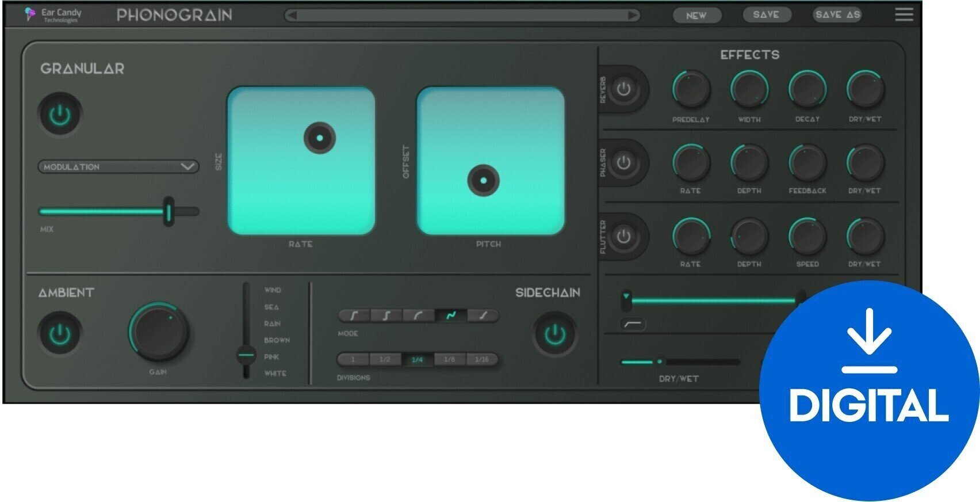Enable the Flutter effect power button
The image size is (980, 502).
(x=624, y=237)
